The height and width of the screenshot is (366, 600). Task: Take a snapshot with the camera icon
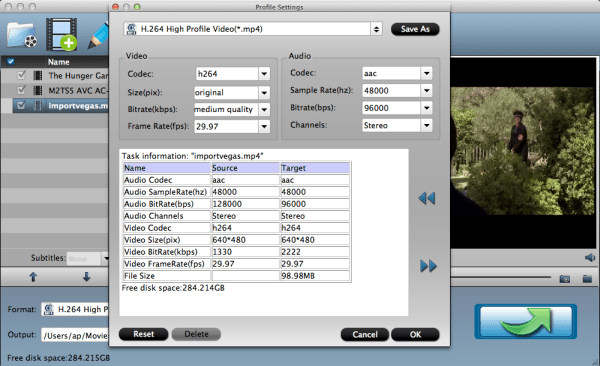565,279
